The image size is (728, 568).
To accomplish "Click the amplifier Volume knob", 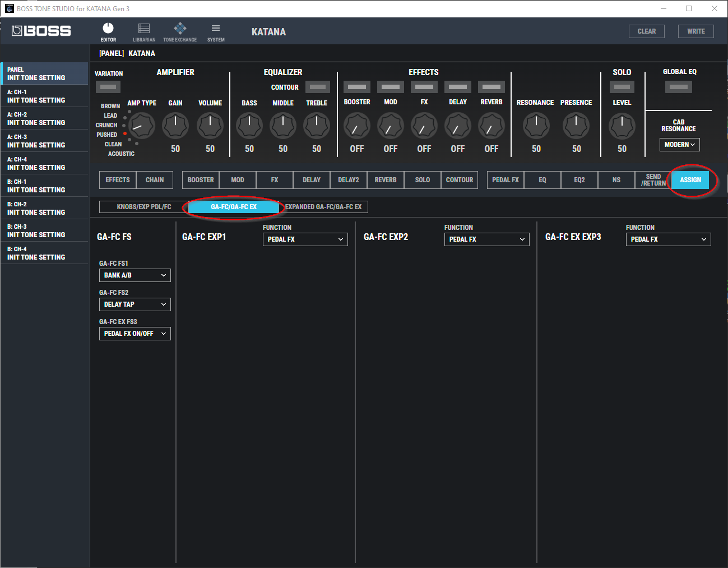I will tap(210, 126).
